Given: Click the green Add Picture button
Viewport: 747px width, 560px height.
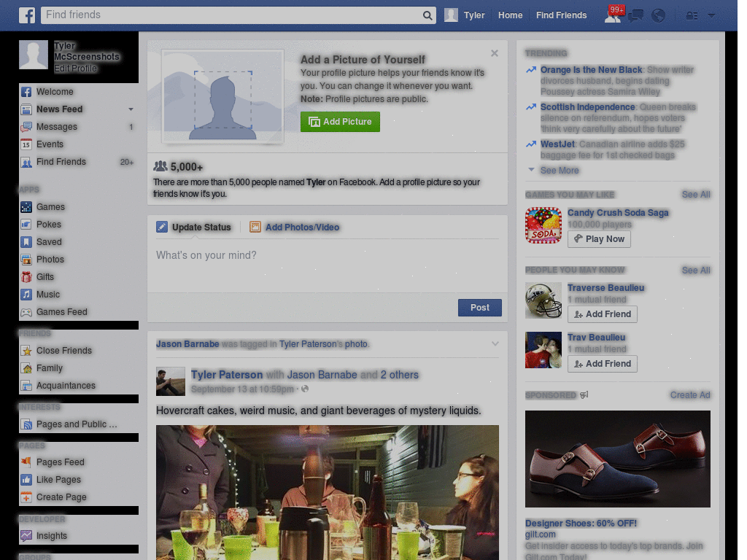Looking at the screenshot, I should (x=340, y=122).
